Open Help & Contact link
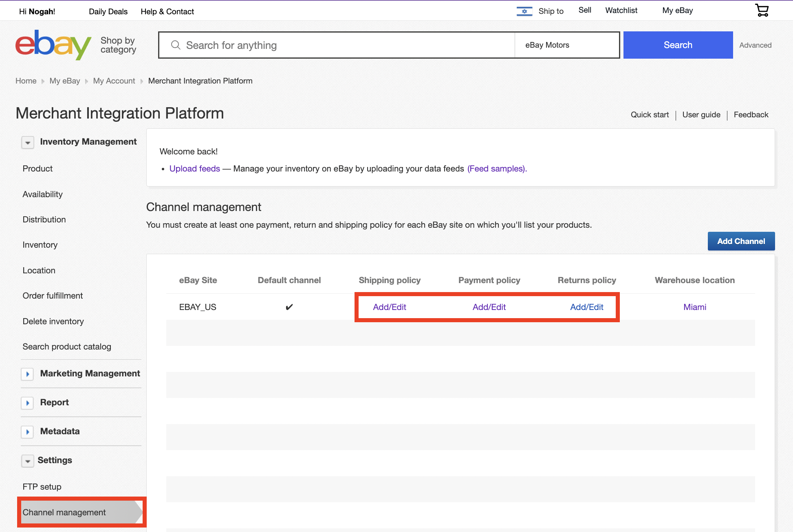The image size is (793, 532). pos(167,11)
